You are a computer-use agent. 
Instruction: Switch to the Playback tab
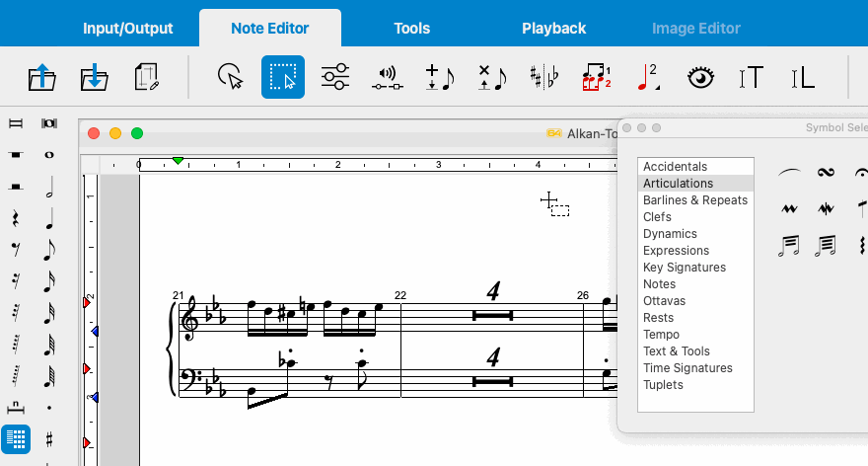pyautogui.click(x=553, y=29)
